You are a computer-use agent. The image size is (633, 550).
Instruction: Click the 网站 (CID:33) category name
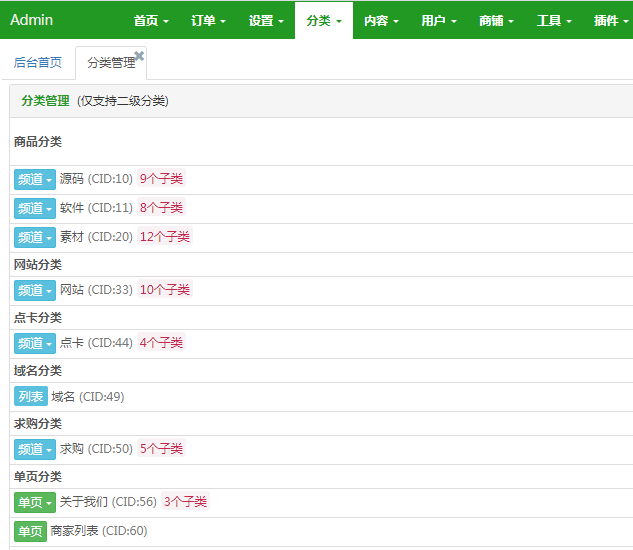pos(96,290)
